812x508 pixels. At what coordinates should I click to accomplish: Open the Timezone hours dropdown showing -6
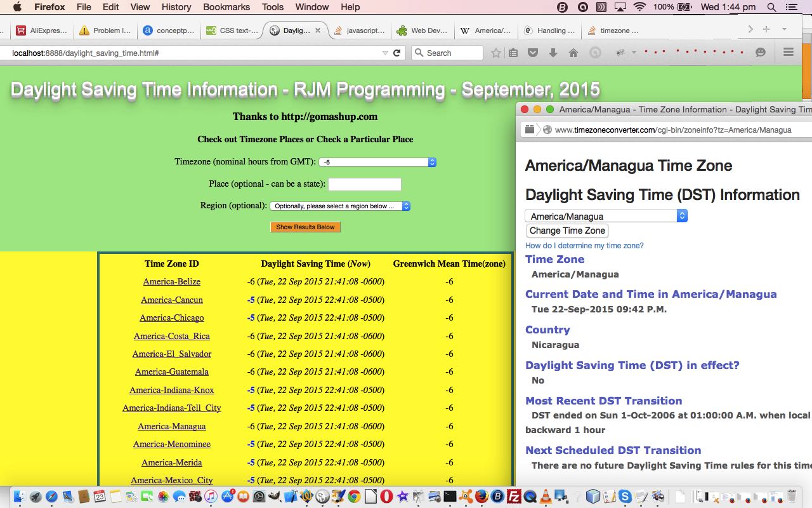376,162
